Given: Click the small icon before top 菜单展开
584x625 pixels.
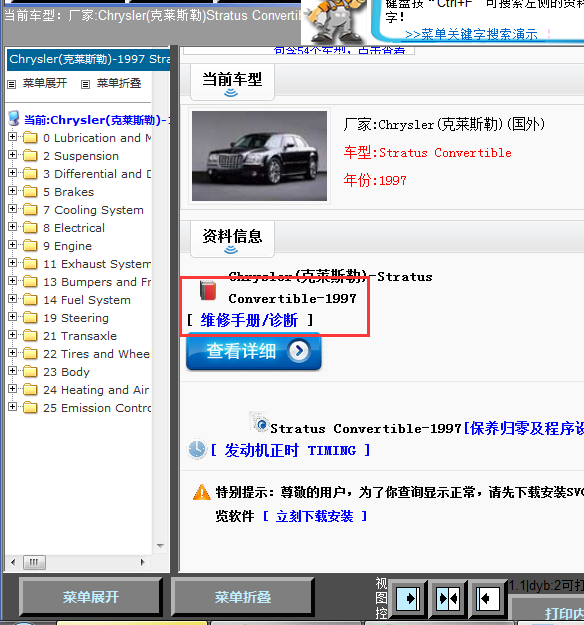Looking at the screenshot, I should 12,84.
